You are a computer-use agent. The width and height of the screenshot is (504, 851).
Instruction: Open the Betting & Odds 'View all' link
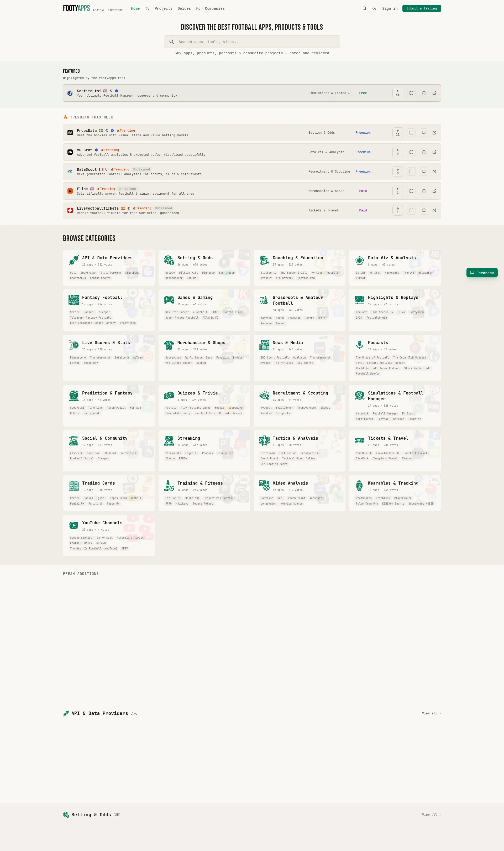pos(431,815)
